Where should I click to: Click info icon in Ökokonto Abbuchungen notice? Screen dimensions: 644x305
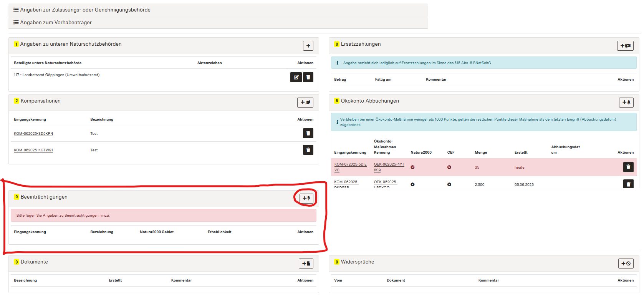337,122
